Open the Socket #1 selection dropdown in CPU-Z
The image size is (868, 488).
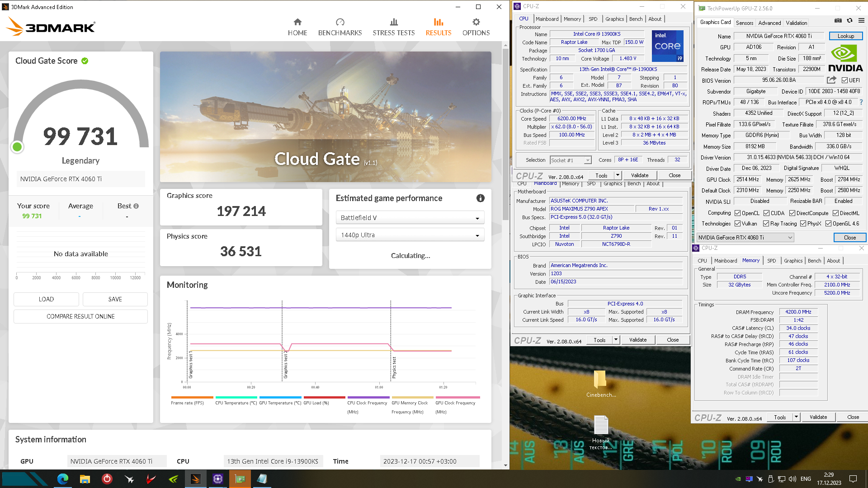pyautogui.click(x=571, y=160)
